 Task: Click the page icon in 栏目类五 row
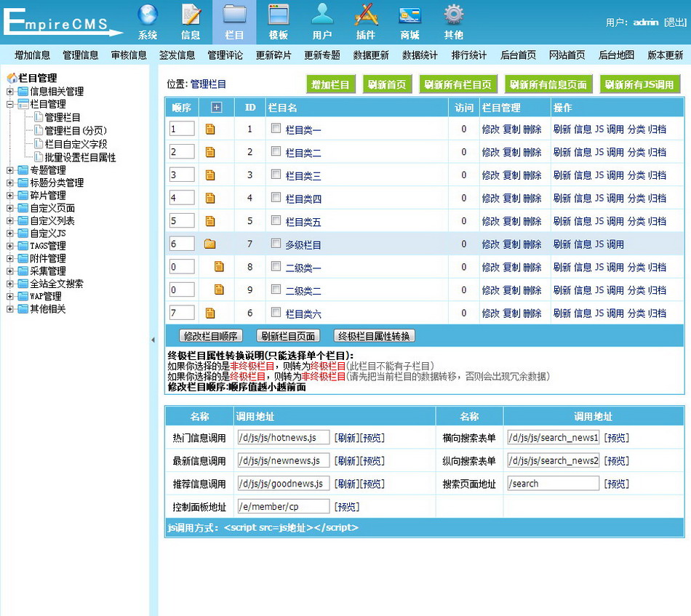tap(210, 221)
